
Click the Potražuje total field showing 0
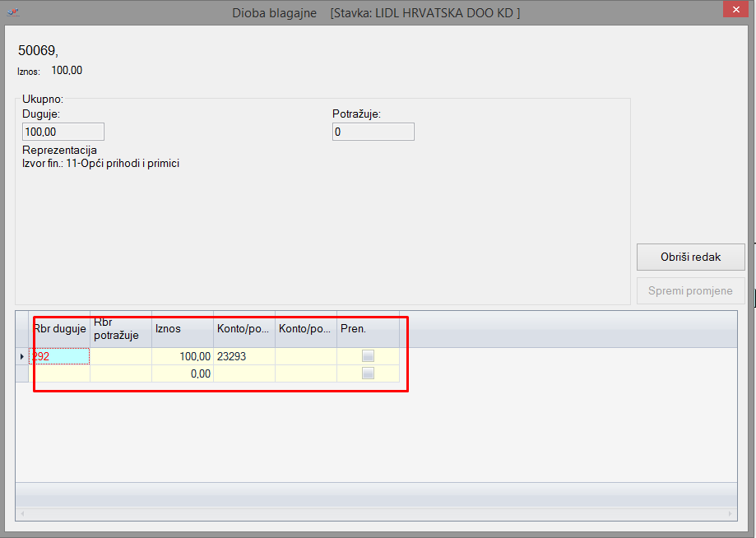click(x=373, y=132)
